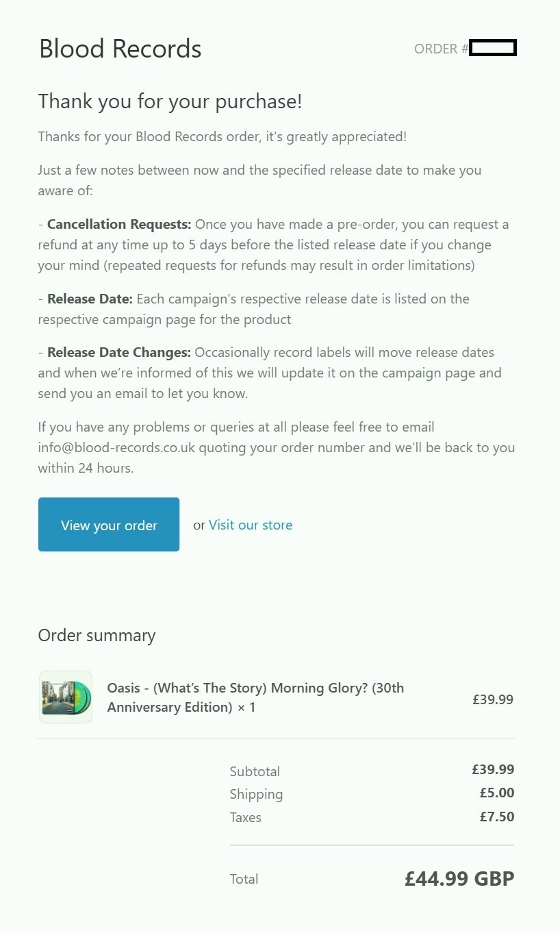Select the Oasis album cover thumbnail
This screenshot has width=560, height=933.
66,697
